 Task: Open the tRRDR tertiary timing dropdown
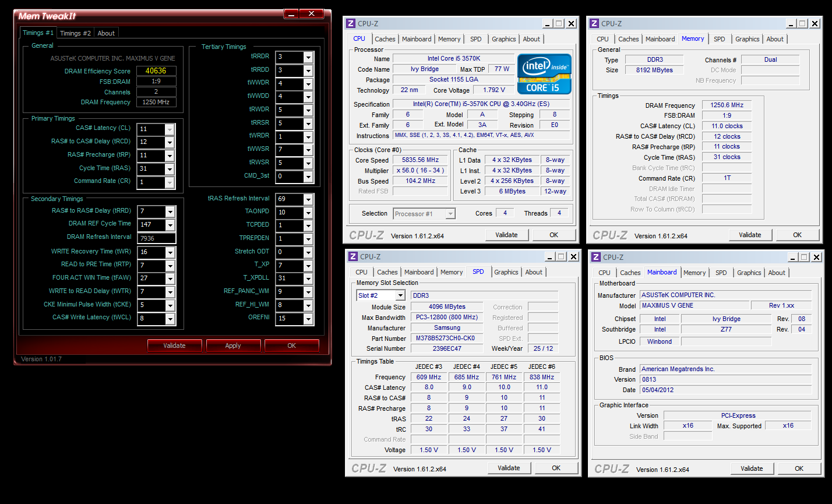(308, 57)
